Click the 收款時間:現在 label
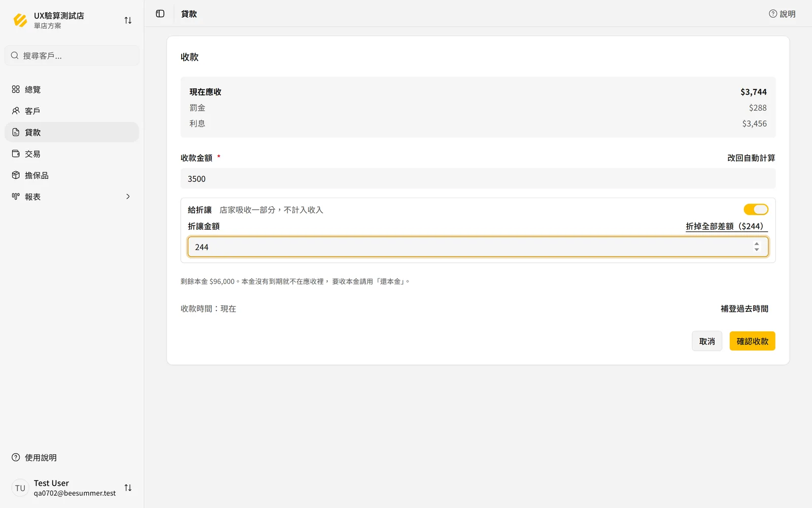This screenshot has width=812, height=508. click(208, 309)
